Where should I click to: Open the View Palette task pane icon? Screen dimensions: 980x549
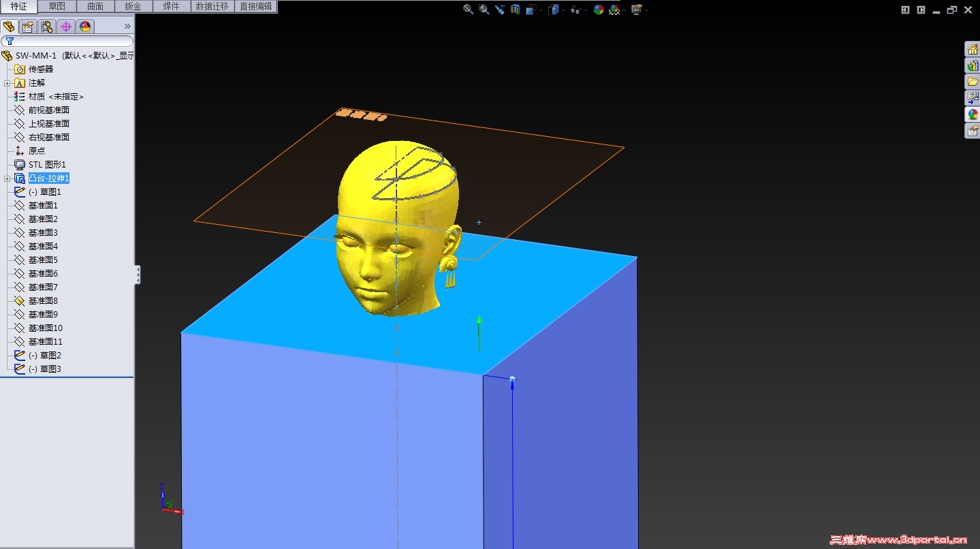972,98
